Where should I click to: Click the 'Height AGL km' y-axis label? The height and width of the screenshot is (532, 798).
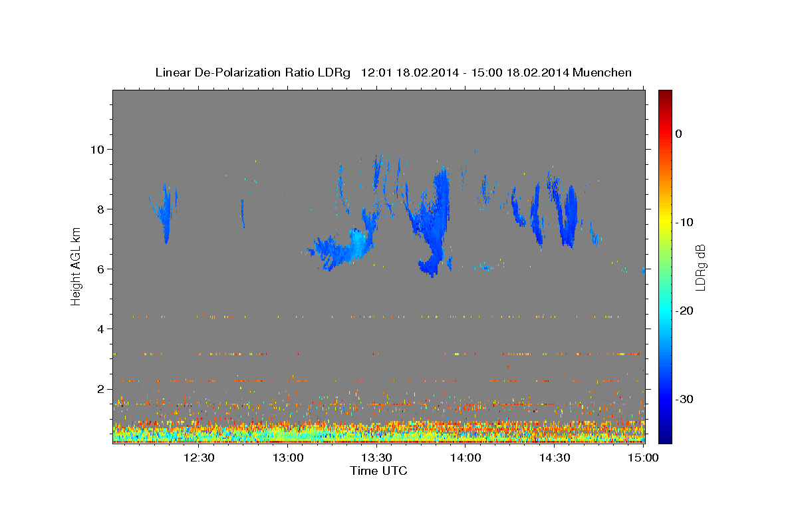tap(76, 266)
